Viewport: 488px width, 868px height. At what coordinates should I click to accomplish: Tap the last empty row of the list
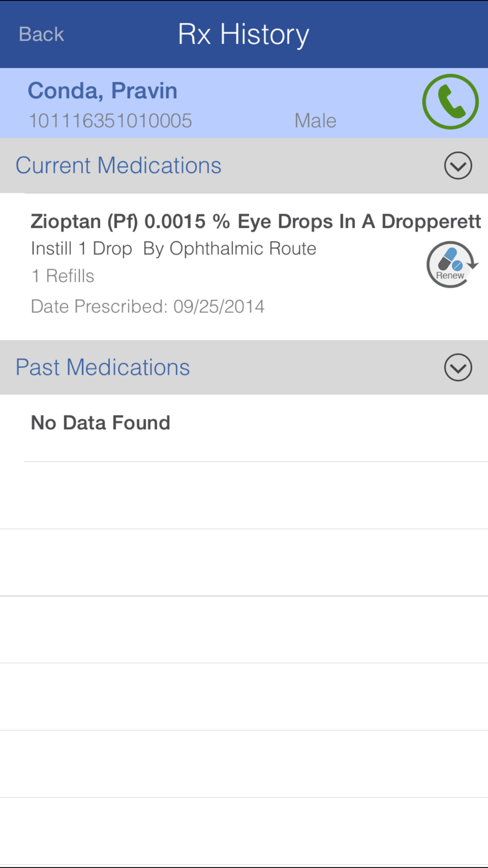244,832
